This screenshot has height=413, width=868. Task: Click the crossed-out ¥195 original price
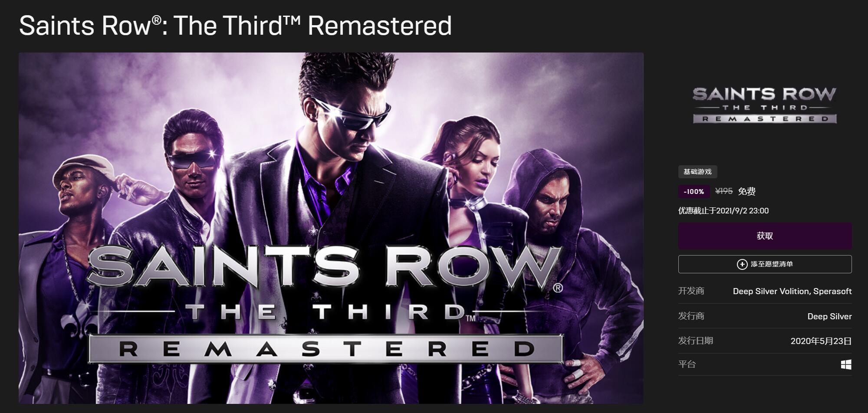coord(724,191)
